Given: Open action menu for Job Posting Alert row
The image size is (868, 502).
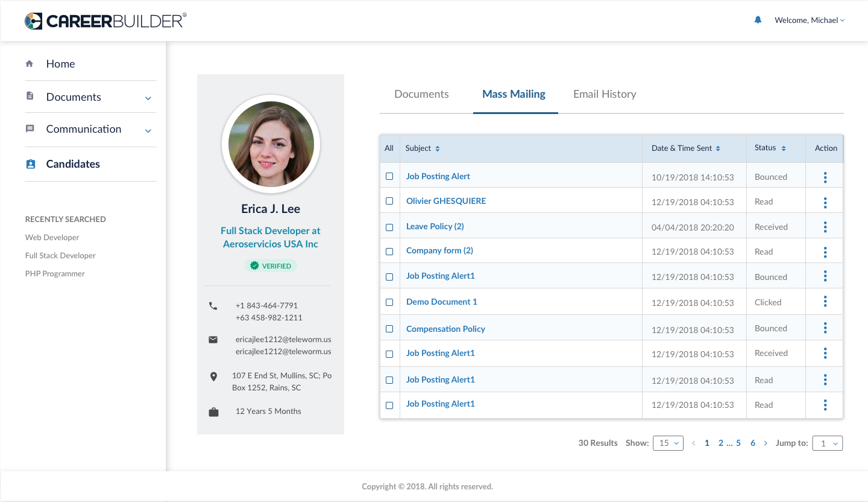Looking at the screenshot, I should (x=825, y=177).
